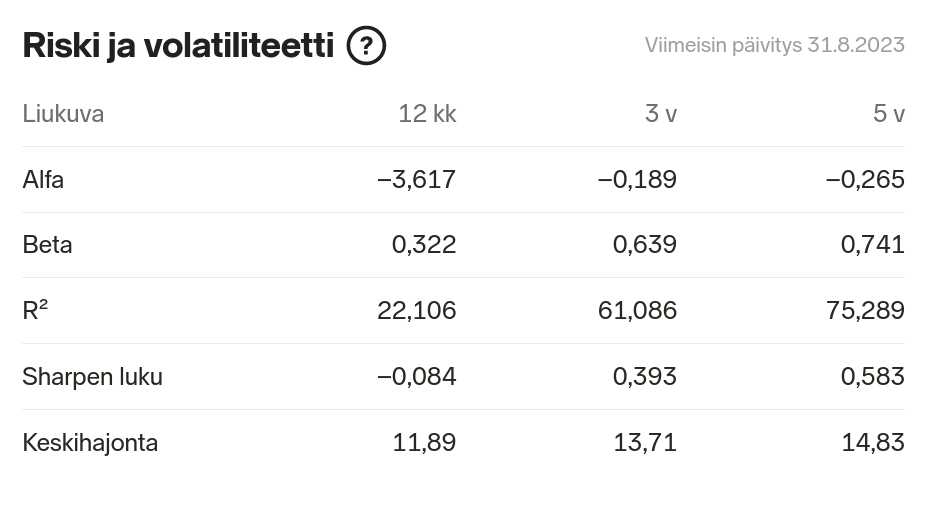Select the 3 v Keskihajonta value 13,71
This screenshot has height=510, width=940.
pos(645,442)
